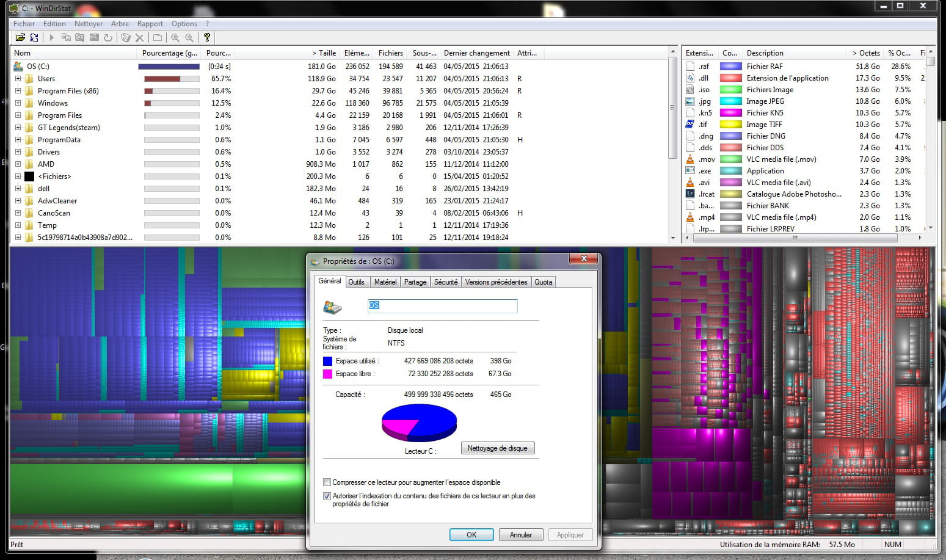Click Nettoyage de disque button

(x=498, y=448)
